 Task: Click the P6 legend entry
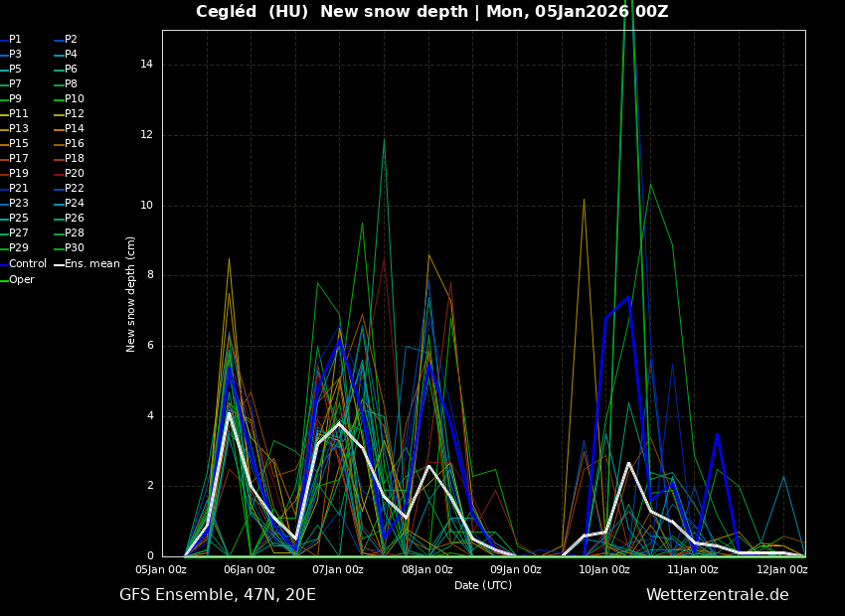71,70
